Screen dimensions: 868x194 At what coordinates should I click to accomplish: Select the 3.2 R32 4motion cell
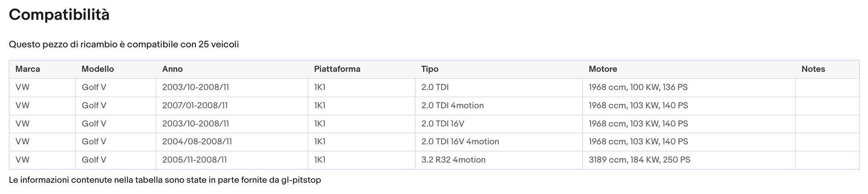click(499, 160)
